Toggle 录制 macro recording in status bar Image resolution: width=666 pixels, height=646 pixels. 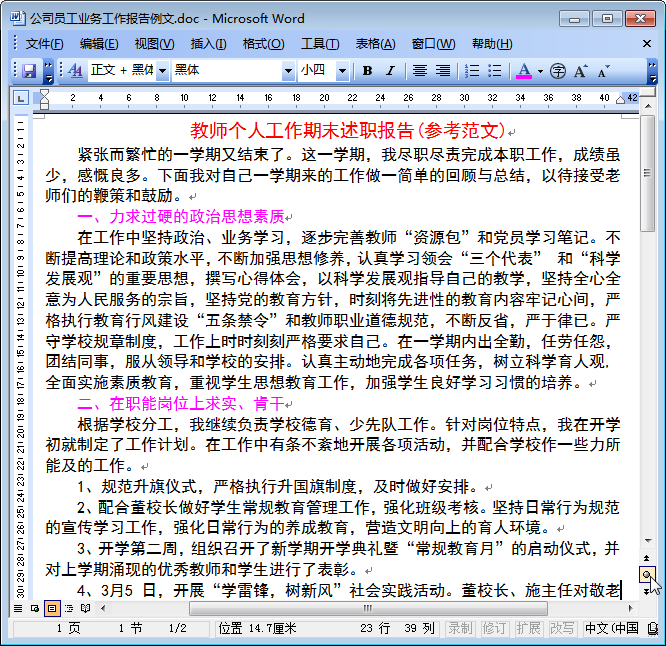pos(460,628)
